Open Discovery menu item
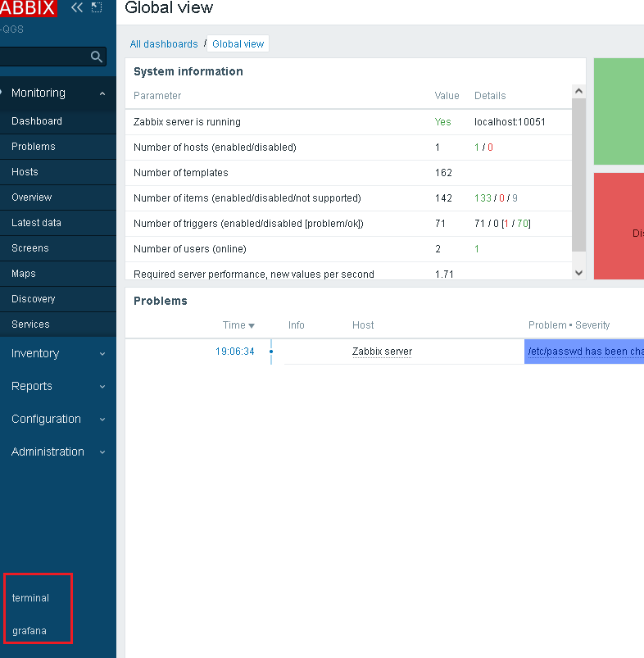This screenshot has width=644, height=658. (58, 299)
